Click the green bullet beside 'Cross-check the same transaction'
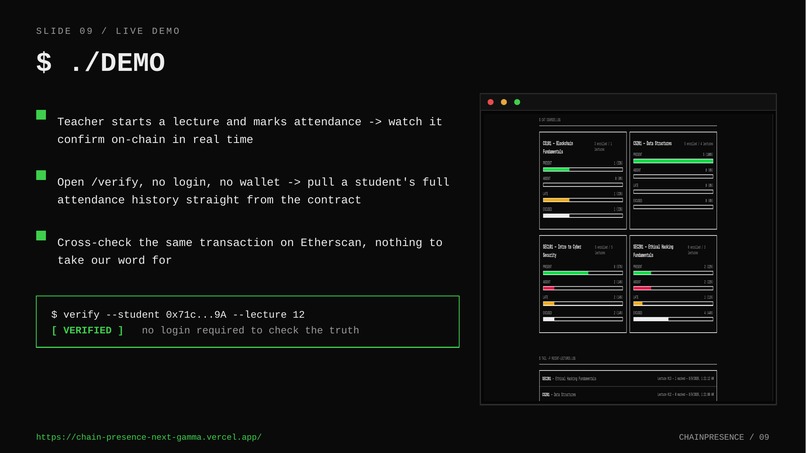The height and width of the screenshot is (453, 806). click(41, 235)
